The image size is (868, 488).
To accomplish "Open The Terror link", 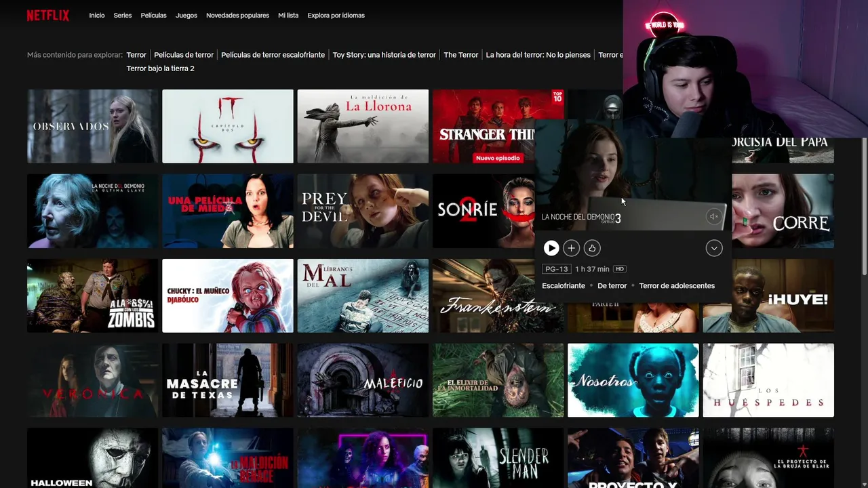I will (461, 55).
